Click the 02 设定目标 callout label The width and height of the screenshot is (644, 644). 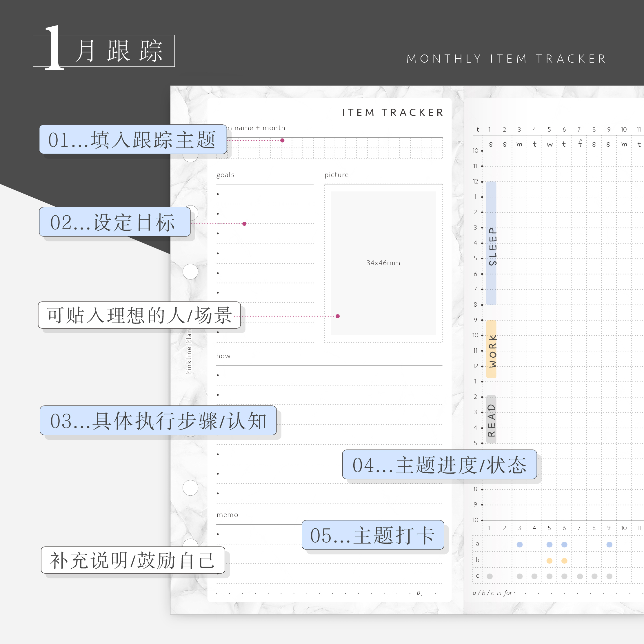pos(115,222)
